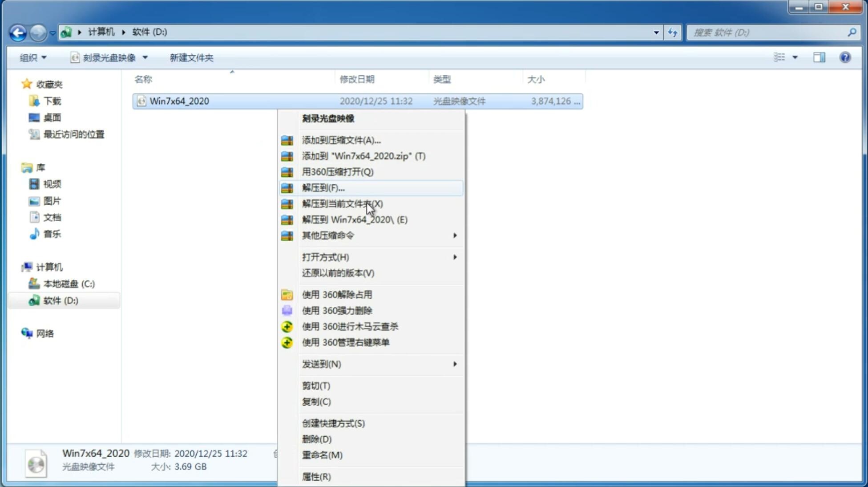Click 使用360强力删除 icon
This screenshot has width=868, height=487.
pyautogui.click(x=288, y=310)
